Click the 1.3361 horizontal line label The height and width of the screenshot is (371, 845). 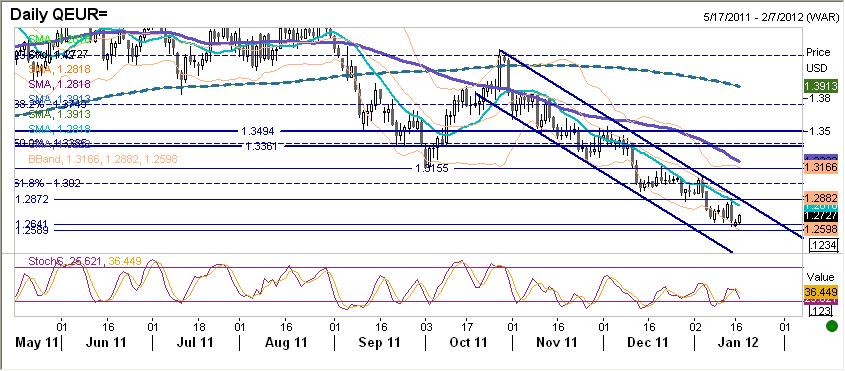(x=262, y=146)
